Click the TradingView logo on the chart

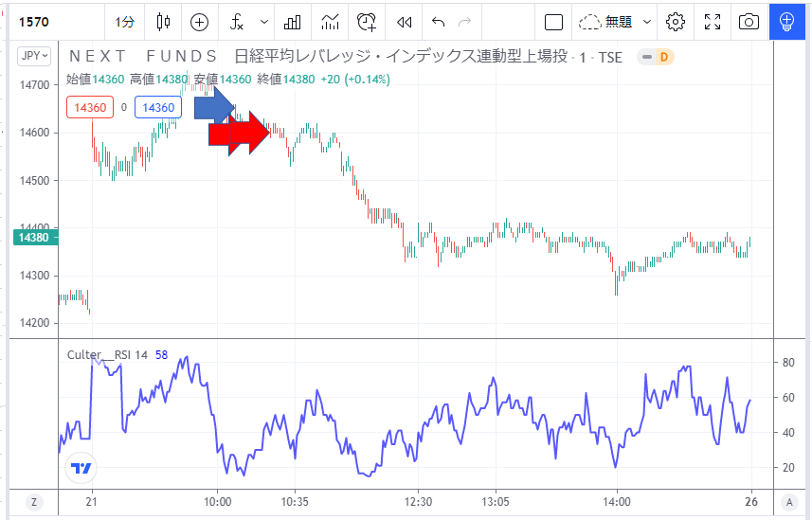pos(81,468)
